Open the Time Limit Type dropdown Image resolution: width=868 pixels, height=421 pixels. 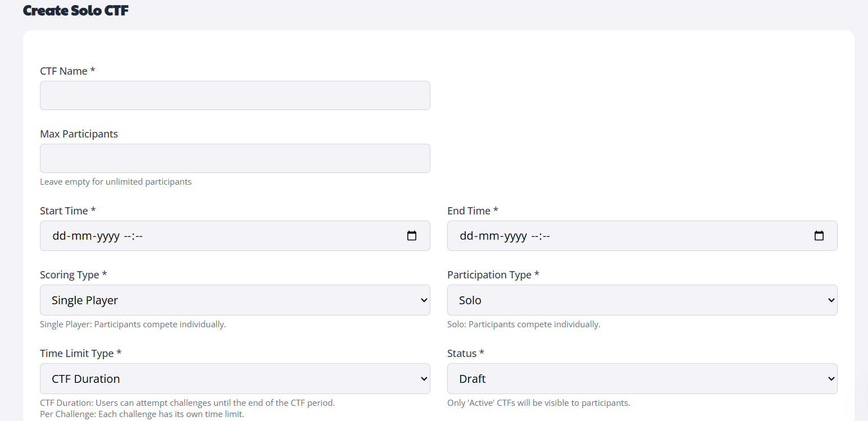click(x=234, y=378)
